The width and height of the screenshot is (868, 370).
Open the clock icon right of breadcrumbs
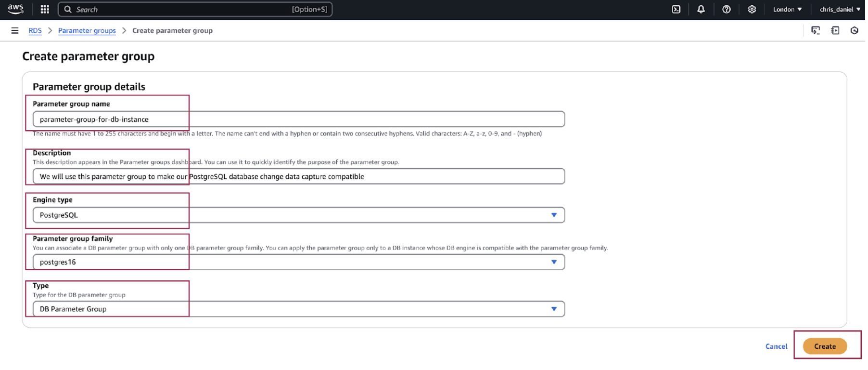click(x=855, y=30)
